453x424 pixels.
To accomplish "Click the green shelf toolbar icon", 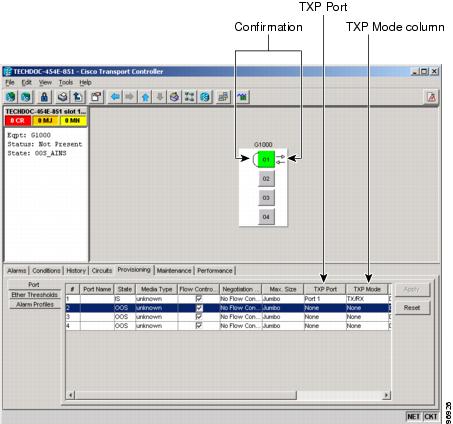I will click(243, 97).
